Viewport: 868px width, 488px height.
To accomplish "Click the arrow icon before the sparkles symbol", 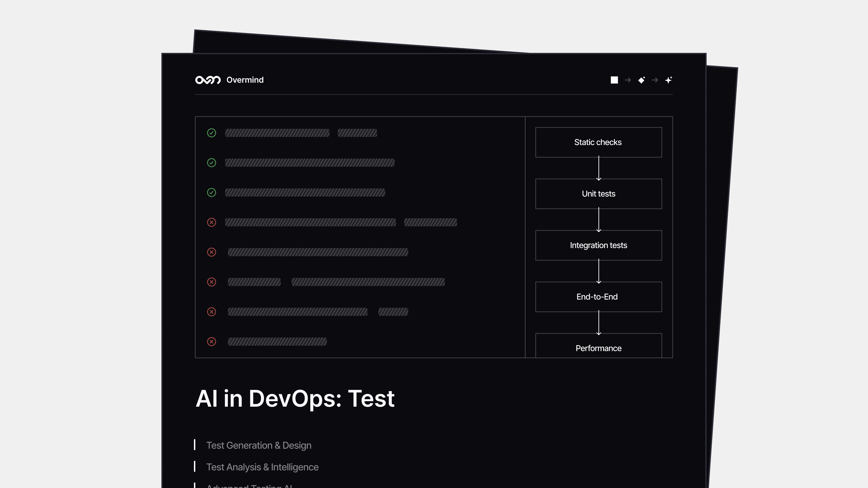I will pyautogui.click(x=655, y=80).
